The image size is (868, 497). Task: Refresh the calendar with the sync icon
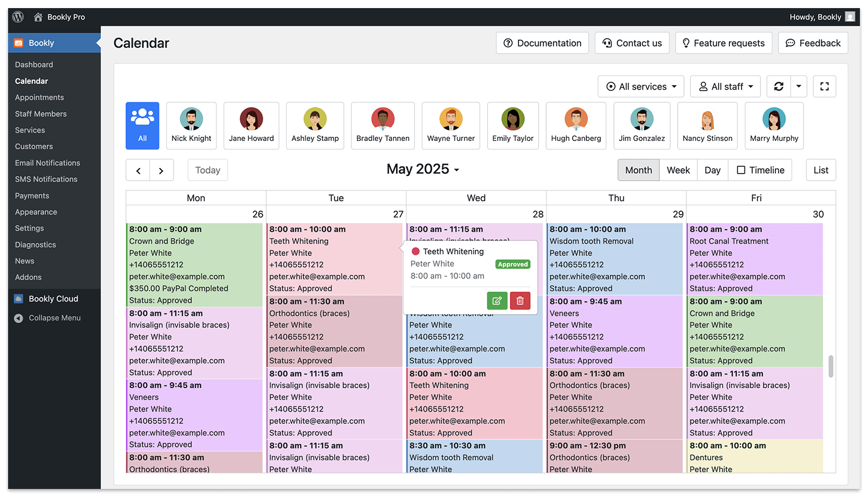pyautogui.click(x=779, y=86)
